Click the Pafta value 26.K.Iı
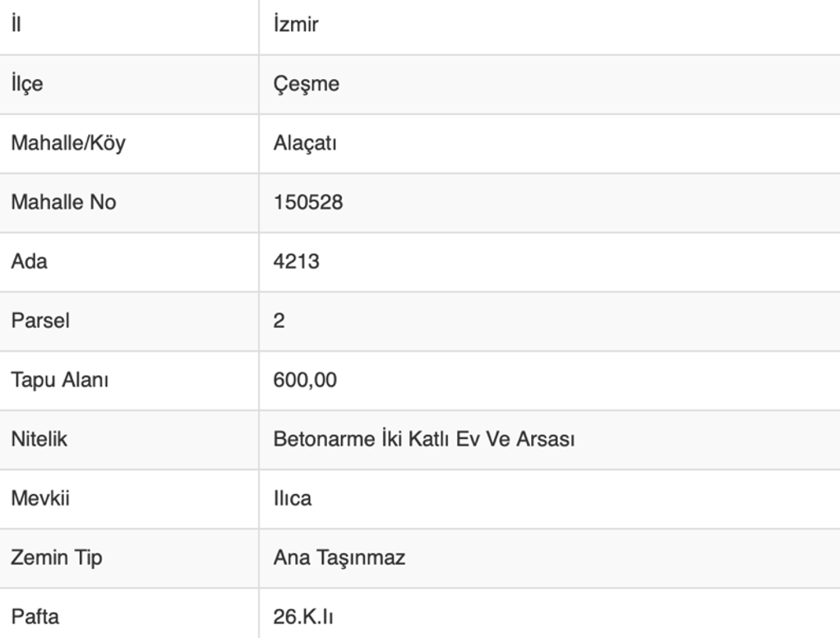The width and height of the screenshot is (840, 638). (x=302, y=617)
